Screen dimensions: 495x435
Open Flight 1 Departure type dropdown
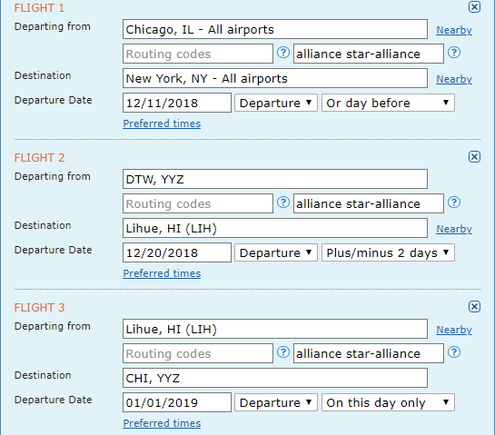(276, 103)
